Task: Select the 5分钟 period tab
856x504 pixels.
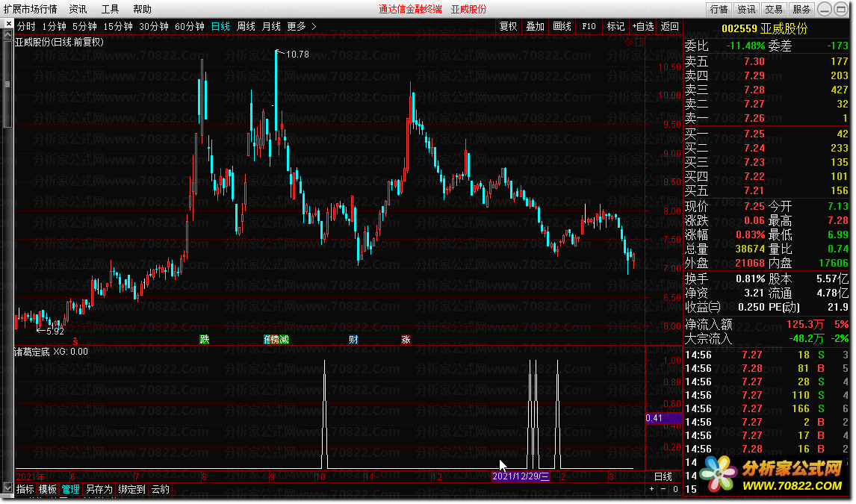Action: coord(84,26)
